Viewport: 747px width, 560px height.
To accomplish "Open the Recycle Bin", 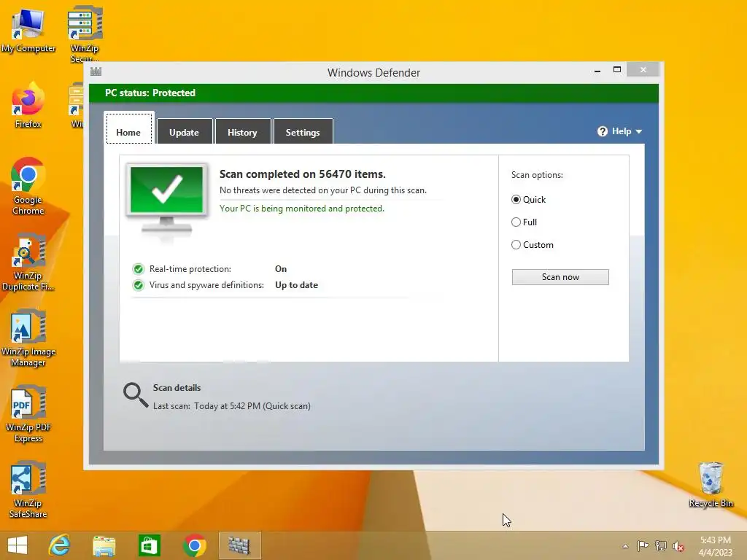I will tap(711, 485).
